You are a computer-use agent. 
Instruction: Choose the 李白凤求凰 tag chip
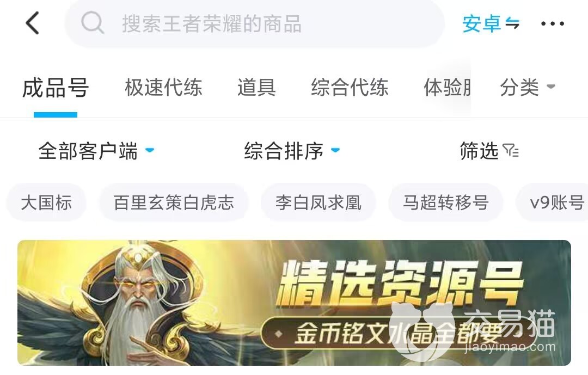318,202
